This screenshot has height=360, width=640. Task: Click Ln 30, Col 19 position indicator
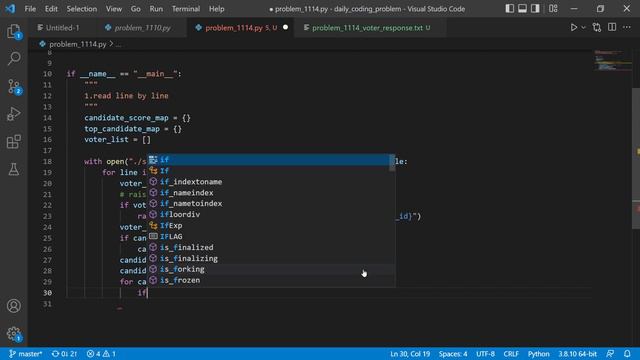point(410,354)
